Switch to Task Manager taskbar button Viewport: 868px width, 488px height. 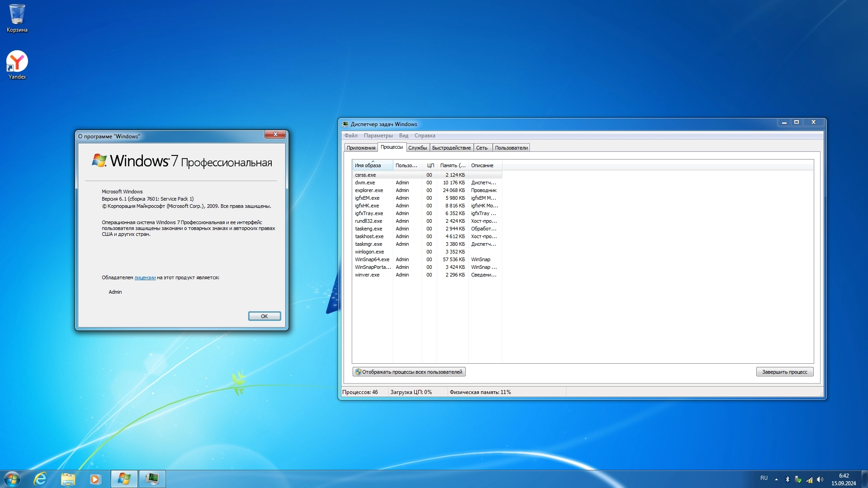(x=152, y=479)
